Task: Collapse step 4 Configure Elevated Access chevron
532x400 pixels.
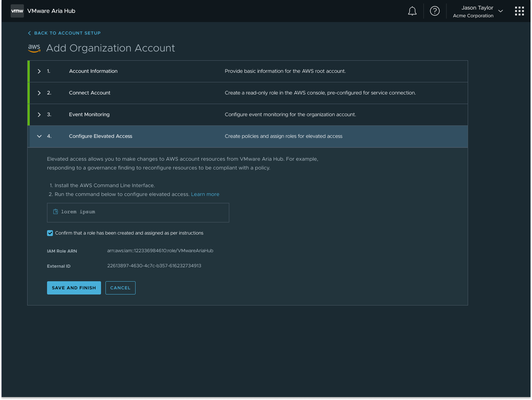Action: coord(39,136)
